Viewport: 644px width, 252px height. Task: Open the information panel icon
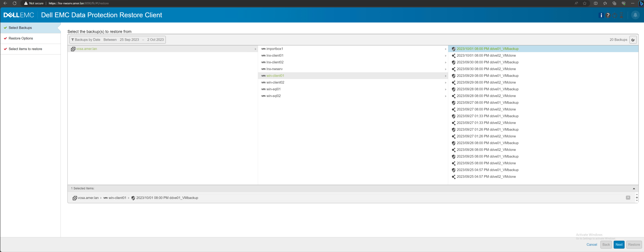pos(601,15)
